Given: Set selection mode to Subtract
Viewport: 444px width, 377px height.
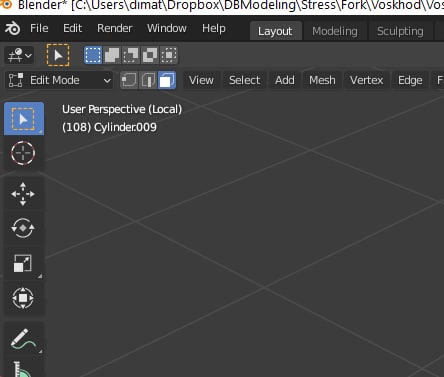Looking at the screenshot, I should (x=131, y=55).
